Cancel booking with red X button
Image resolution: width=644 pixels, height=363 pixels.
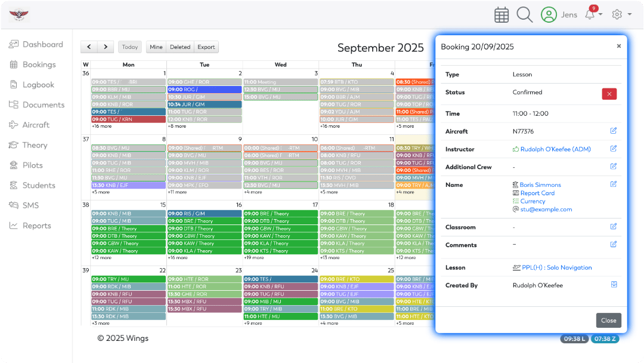[609, 94]
